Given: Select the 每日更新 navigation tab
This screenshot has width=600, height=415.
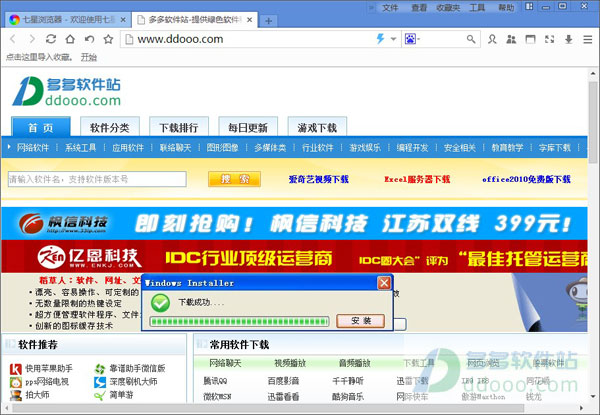Looking at the screenshot, I should (x=248, y=127).
